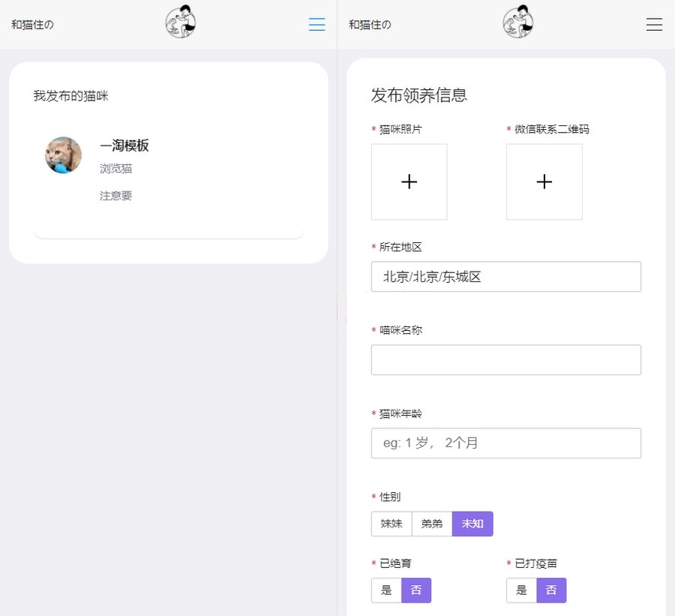The image size is (675, 616).
Task: Select 否 under 已打疫苗
Action: click(551, 590)
